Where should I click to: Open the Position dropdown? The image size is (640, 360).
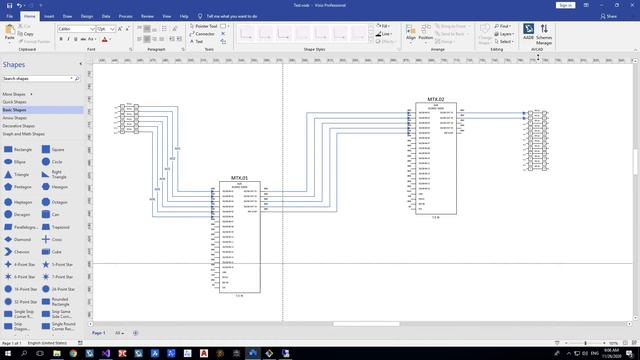click(x=426, y=33)
